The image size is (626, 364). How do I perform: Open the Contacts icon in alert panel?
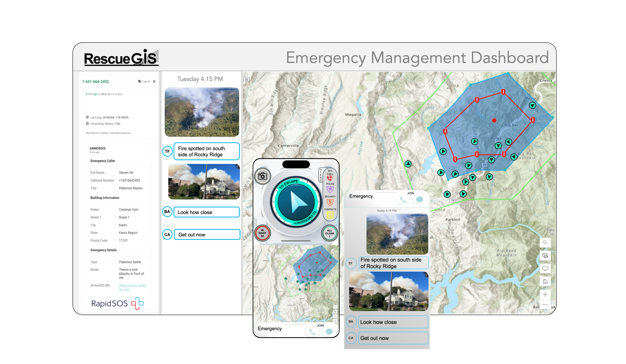point(330,215)
